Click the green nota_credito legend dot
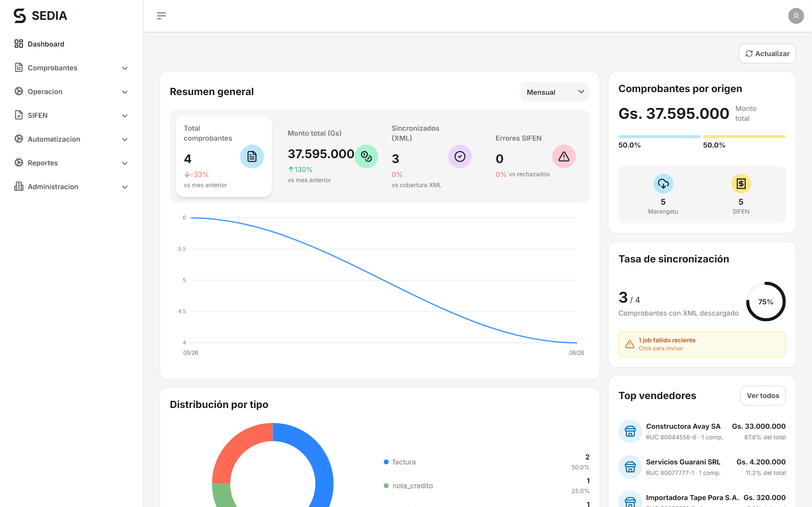The height and width of the screenshot is (507, 812). pos(386,486)
